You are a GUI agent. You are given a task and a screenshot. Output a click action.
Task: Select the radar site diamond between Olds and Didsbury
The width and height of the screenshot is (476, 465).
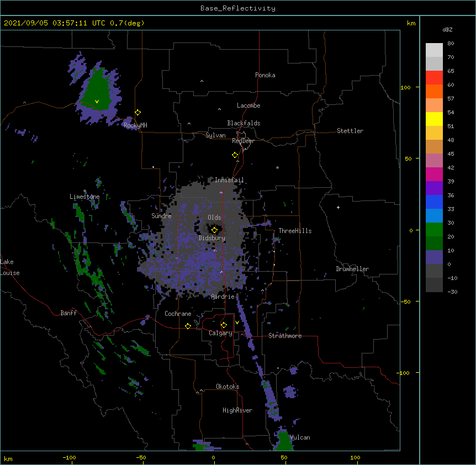[x=214, y=230]
